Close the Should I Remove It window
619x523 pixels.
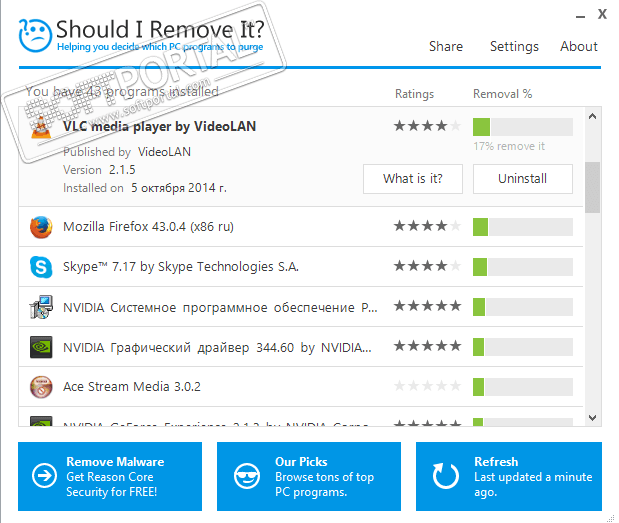click(x=602, y=15)
